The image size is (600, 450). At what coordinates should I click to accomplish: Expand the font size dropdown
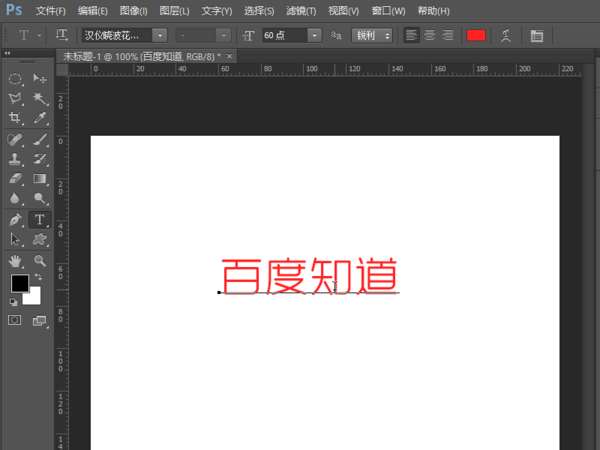pyautogui.click(x=314, y=36)
